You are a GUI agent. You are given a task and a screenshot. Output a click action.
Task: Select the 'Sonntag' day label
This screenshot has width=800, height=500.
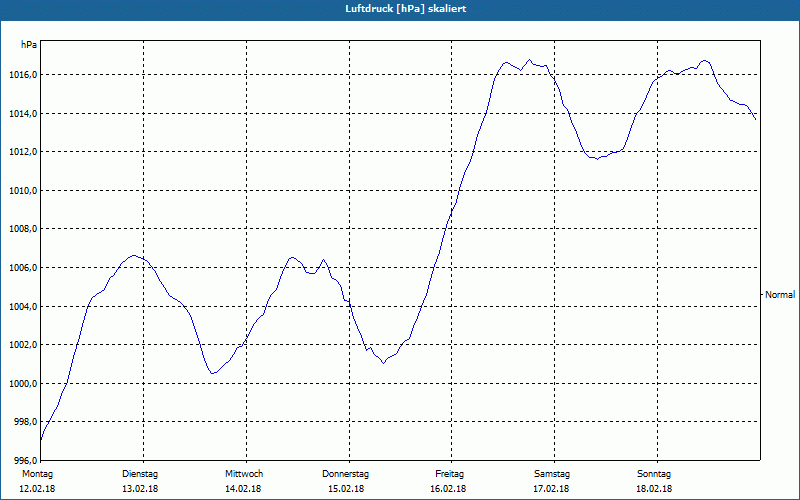[654, 474]
